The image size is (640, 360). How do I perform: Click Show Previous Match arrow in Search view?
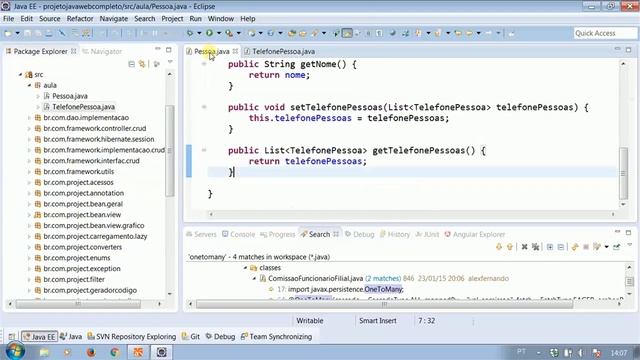[509, 247]
